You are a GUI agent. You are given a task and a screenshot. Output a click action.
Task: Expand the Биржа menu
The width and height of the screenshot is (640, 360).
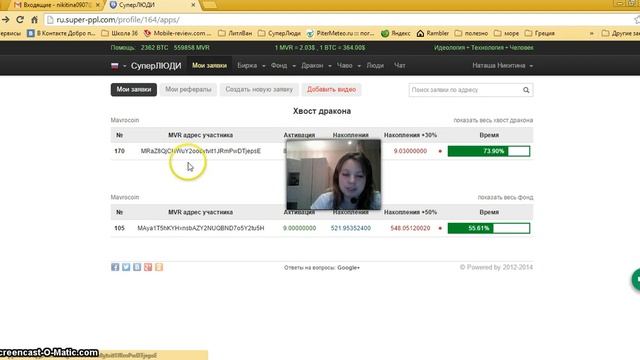pyautogui.click(x=251, y=65)
